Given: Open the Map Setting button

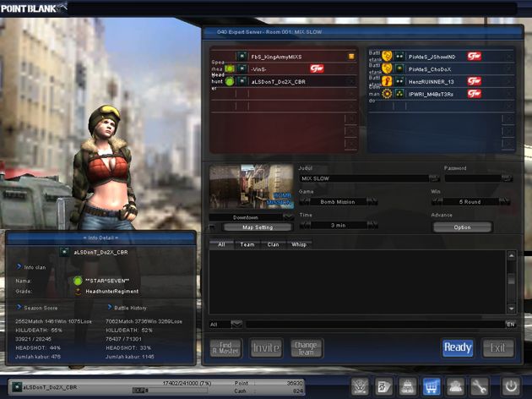Looking at the screenshot, I should 258,227.
